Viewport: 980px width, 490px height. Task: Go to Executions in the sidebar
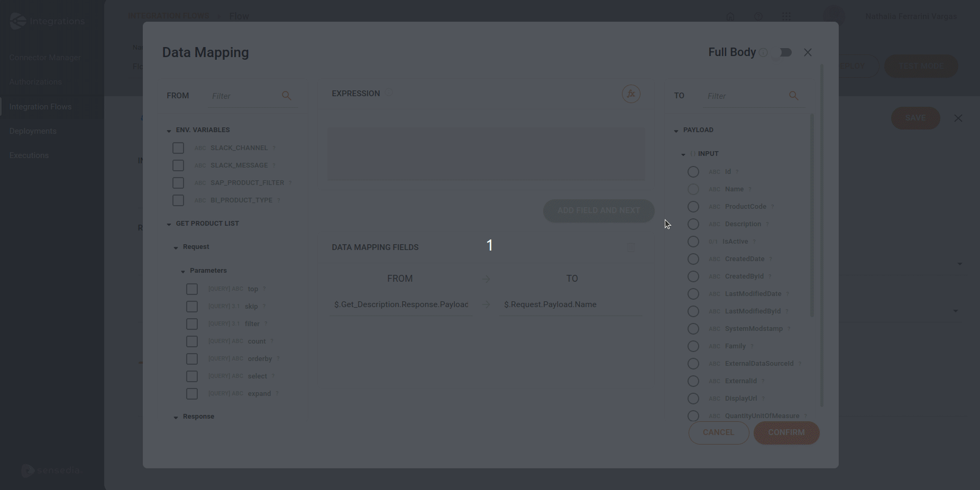tap(29, 155)
